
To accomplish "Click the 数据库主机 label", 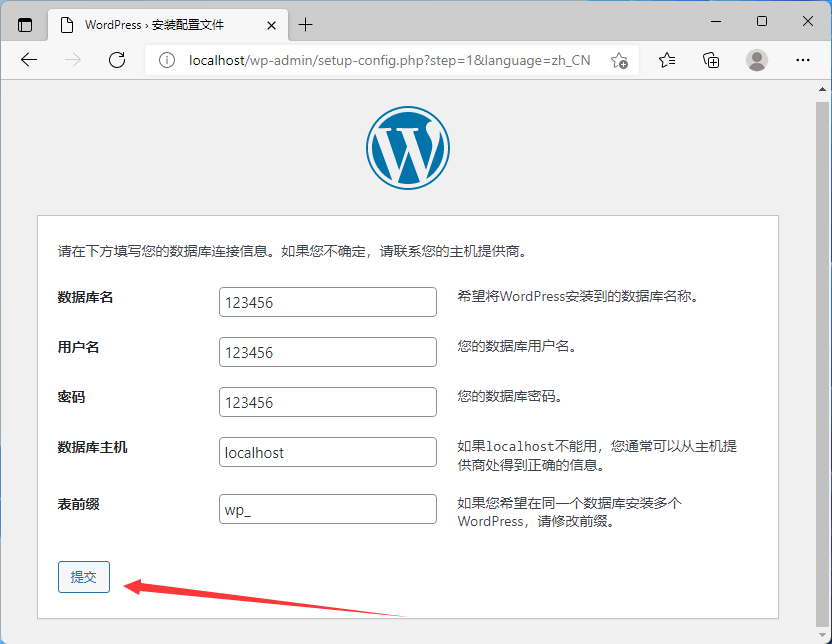I will coord(92,447).
